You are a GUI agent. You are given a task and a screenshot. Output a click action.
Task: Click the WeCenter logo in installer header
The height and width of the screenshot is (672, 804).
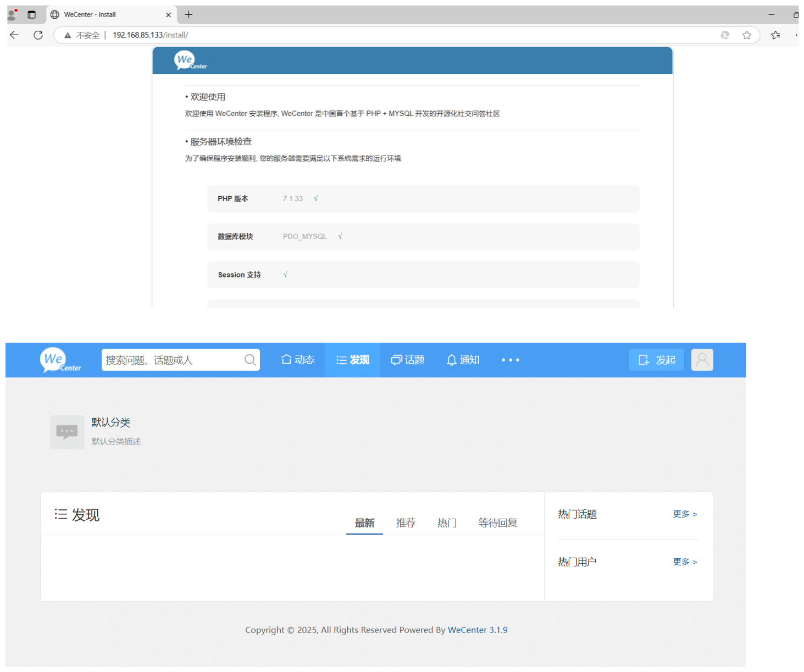click(x=190, y=60)
